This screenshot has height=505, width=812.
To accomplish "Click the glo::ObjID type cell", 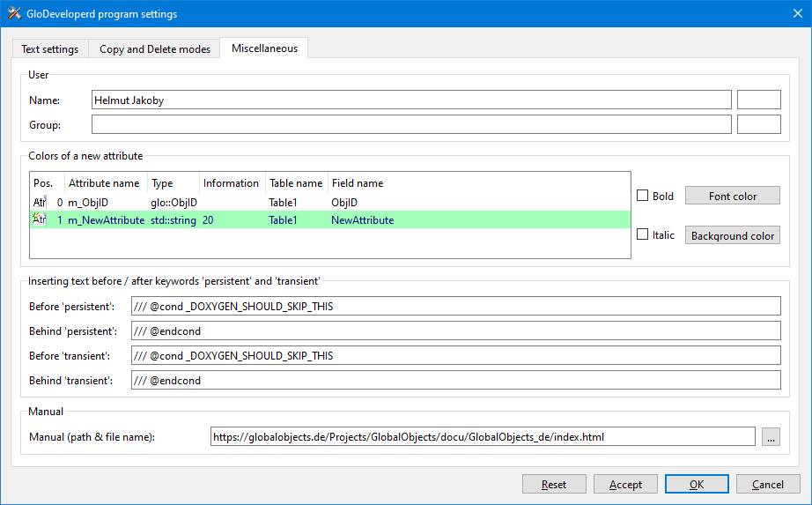I will [x=174, y=202].
